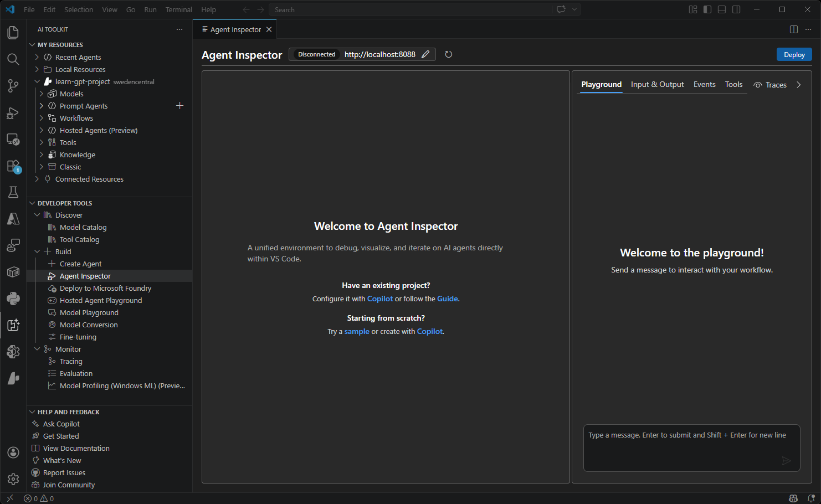Refresh the Agent Inspector connection

coord(449,54)
